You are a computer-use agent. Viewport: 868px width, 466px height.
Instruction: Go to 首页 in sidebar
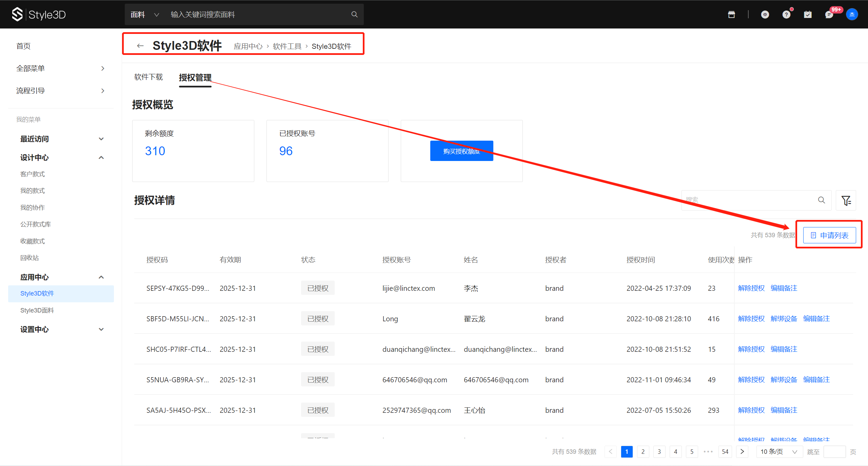tap(23, 46)
